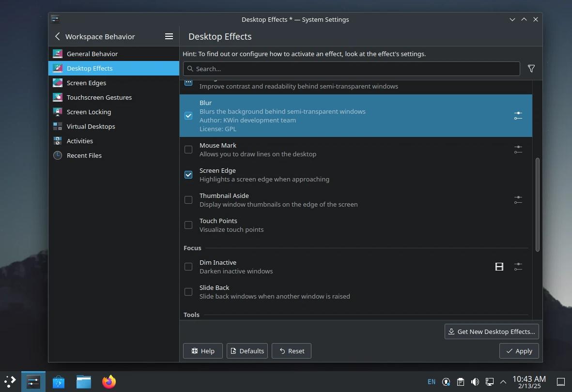572x392 pixels.
Task: Uncheck the Screen Edge effect
Action: pos(188,175)
